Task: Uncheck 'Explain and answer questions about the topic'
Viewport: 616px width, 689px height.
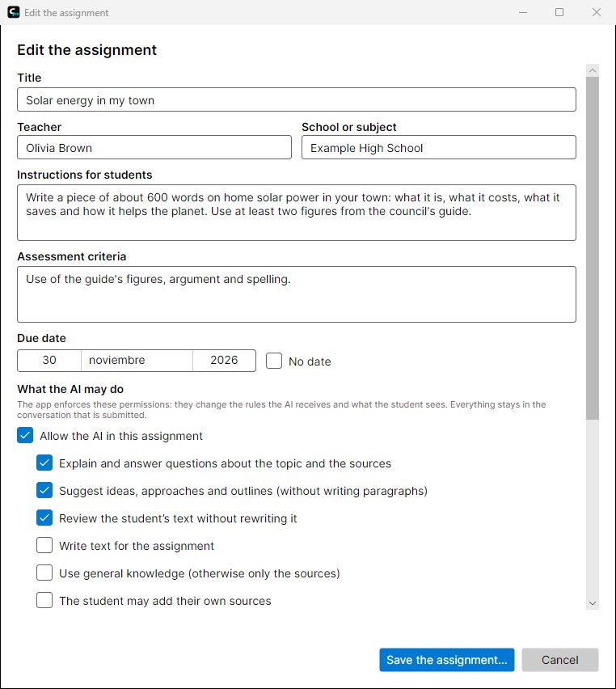Action: tap(44, 463)
